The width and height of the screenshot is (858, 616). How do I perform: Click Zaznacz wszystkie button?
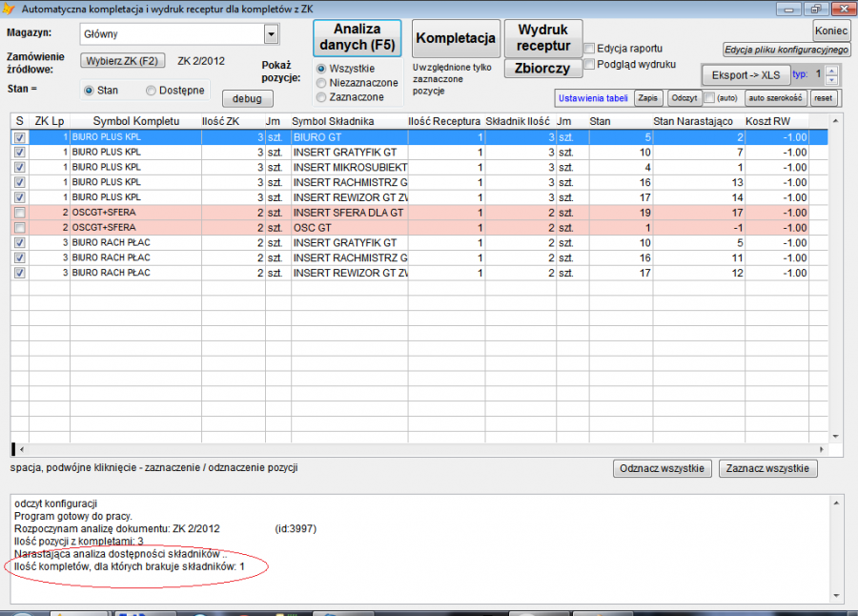767,469
